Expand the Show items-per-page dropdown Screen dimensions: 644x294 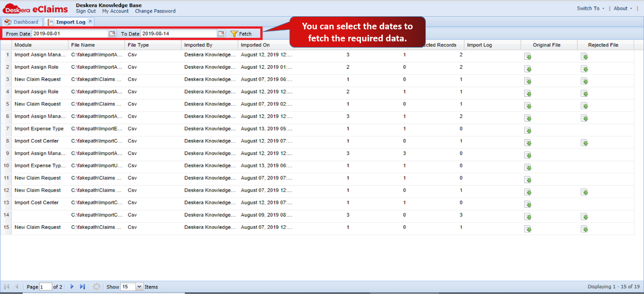139,287
